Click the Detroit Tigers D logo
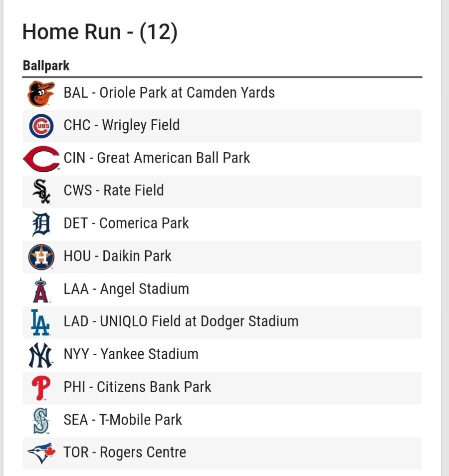 [x=41, y=224]
